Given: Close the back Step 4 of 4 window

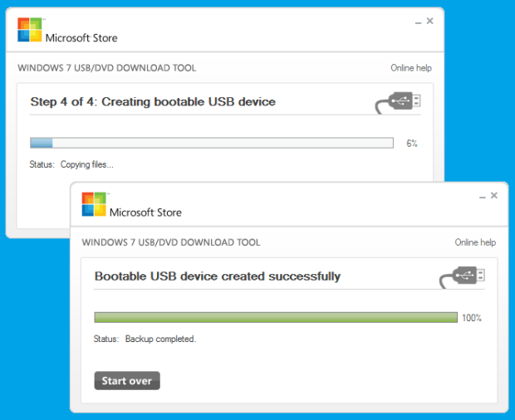Looking at the screenshot, I should click(429, 21).
